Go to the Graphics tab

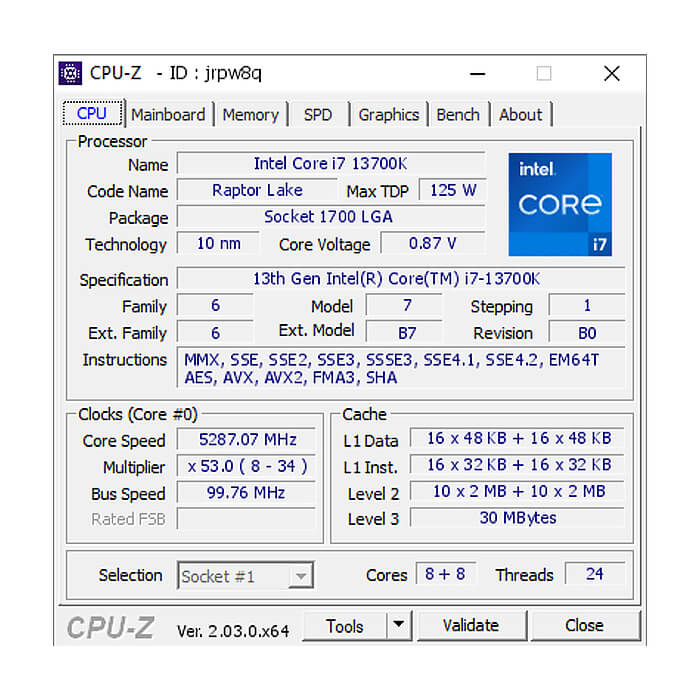pyautogui.click(x=388, y=115)
